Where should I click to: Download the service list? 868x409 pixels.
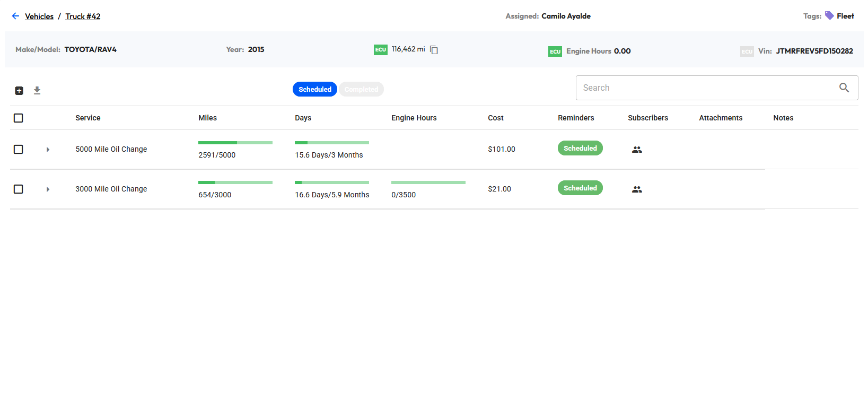tap(37, 91)
